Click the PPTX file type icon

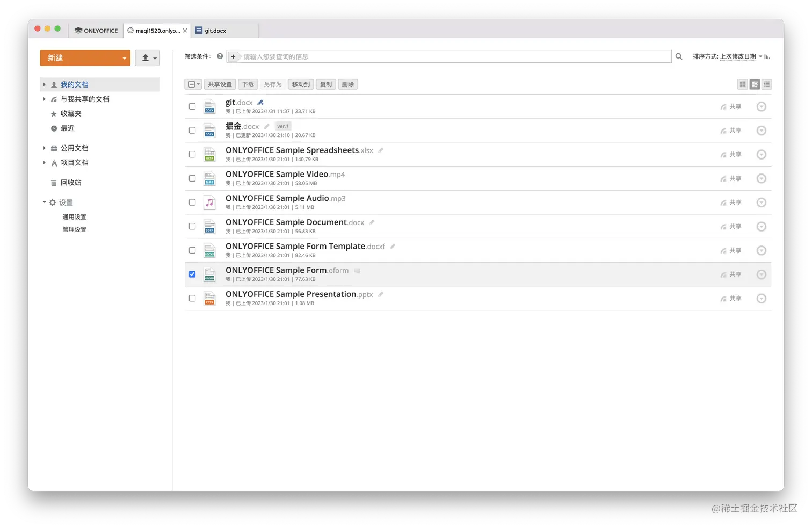209,299
